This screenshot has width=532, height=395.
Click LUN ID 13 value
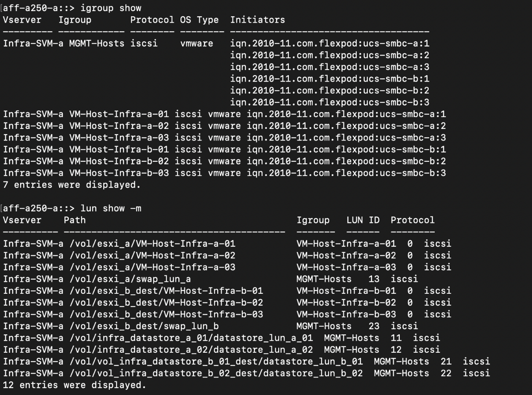pos(374,279)
